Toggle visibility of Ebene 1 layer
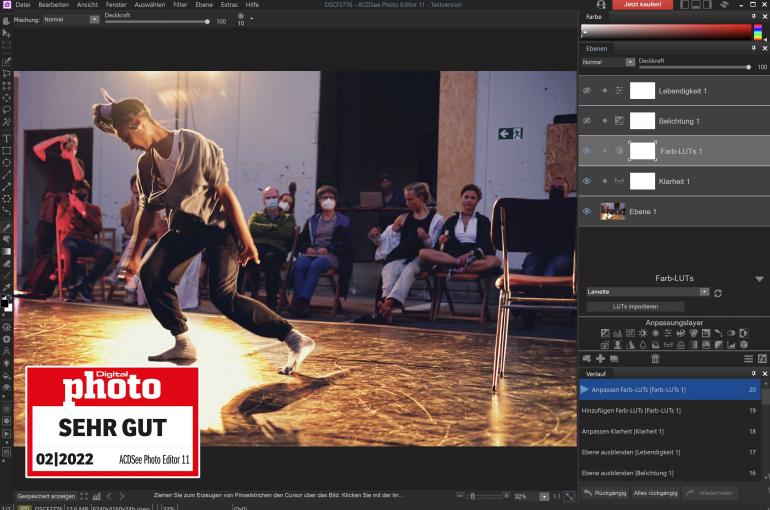 coord(587,211)
